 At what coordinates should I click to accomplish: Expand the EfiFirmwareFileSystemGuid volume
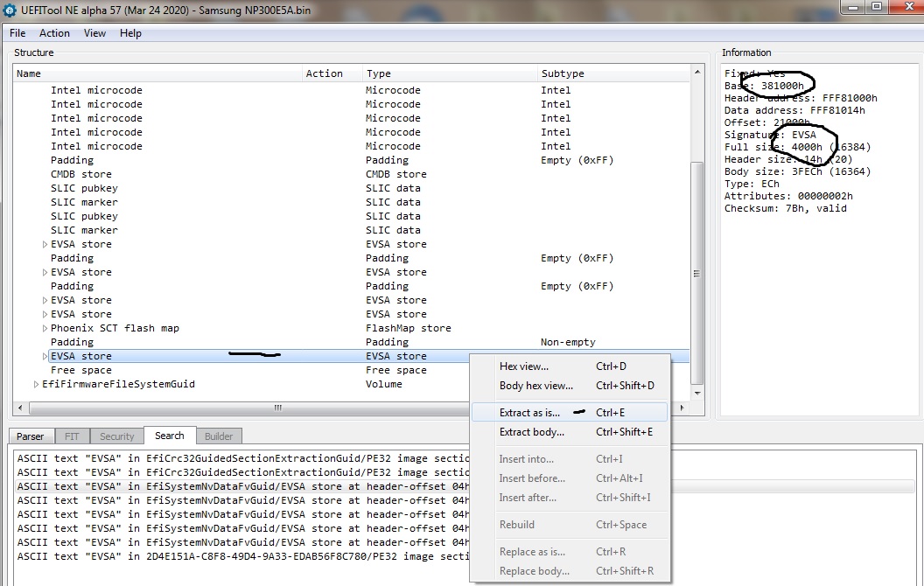click(37, 384)
